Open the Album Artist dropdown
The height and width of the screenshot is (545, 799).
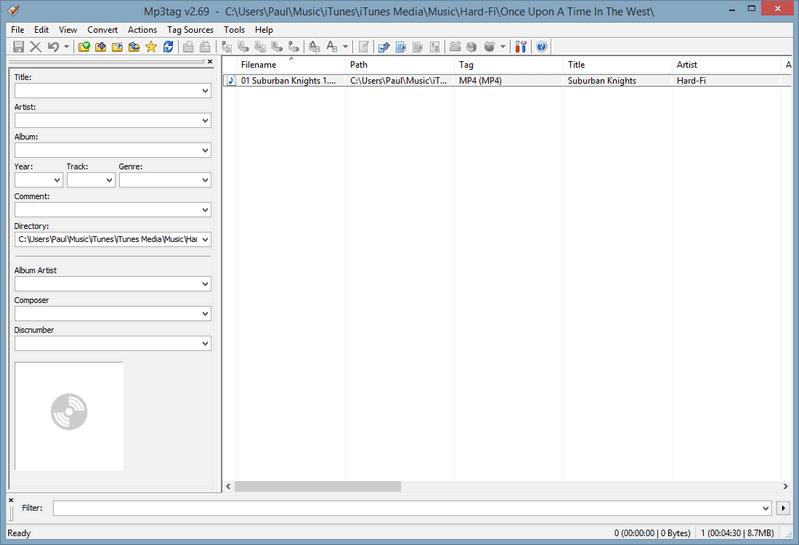[205, 285]
